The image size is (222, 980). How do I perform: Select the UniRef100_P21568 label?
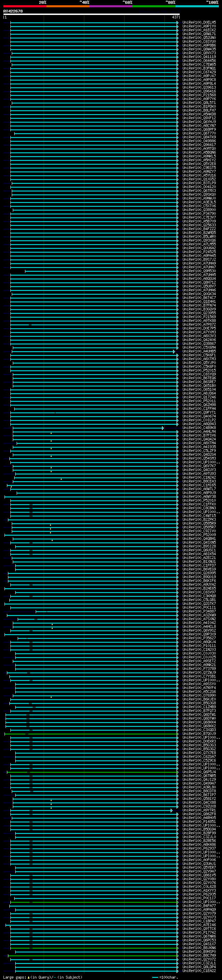[199, 95]
